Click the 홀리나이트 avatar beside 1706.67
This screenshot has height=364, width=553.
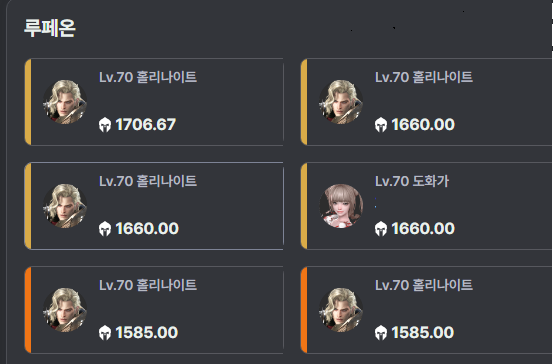coord(65,102)
